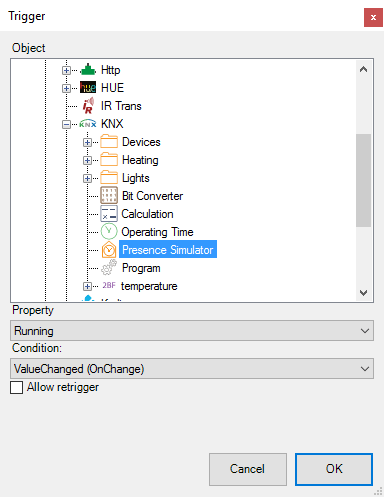Image resolution: width=385 pixels, height=497 pixels.
Task: Select the Lights folder item
Action: (135, 178)
